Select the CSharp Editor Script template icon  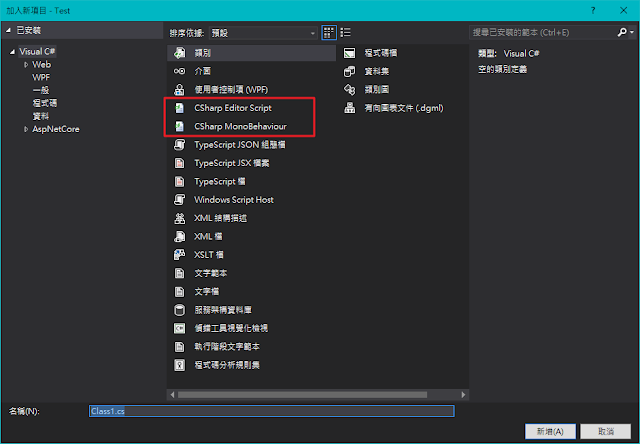point(180,108)
